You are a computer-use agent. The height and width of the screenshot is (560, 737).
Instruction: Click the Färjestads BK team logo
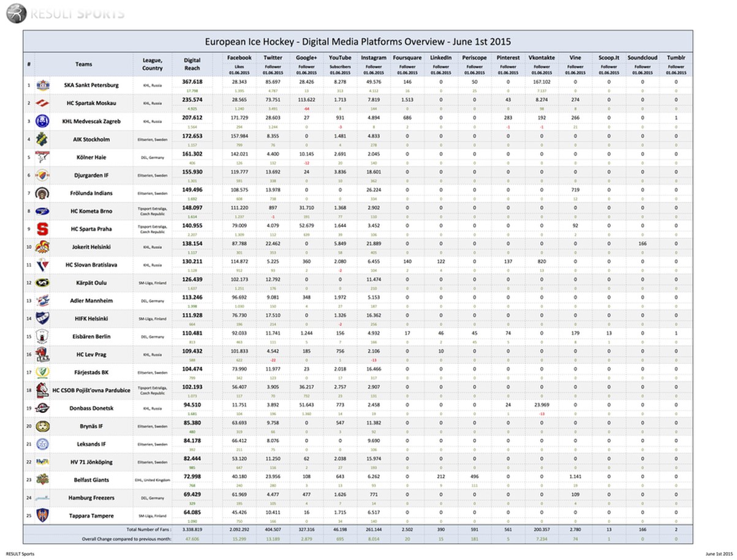(42, 373)
